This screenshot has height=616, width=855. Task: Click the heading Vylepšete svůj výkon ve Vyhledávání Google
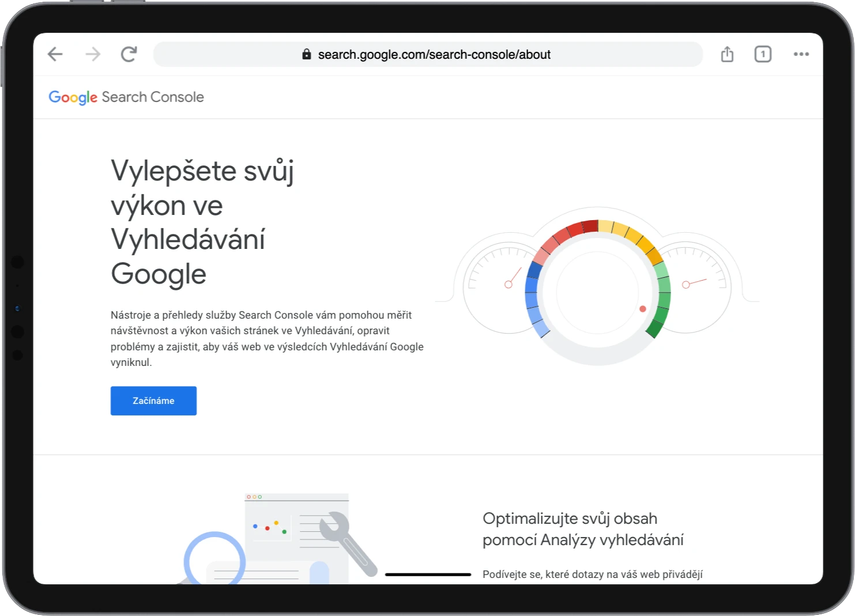pos(202,222)
